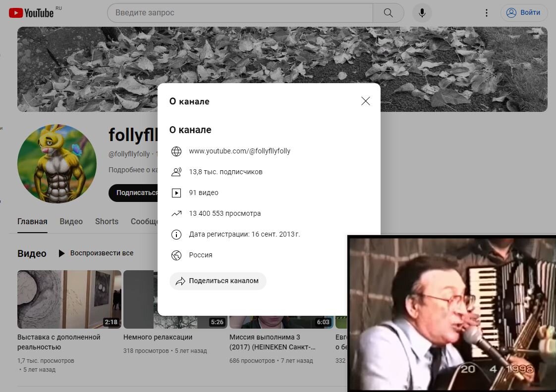Click the accordion player overlay video
The image size is (556, 392).
(x=452, y=314)
